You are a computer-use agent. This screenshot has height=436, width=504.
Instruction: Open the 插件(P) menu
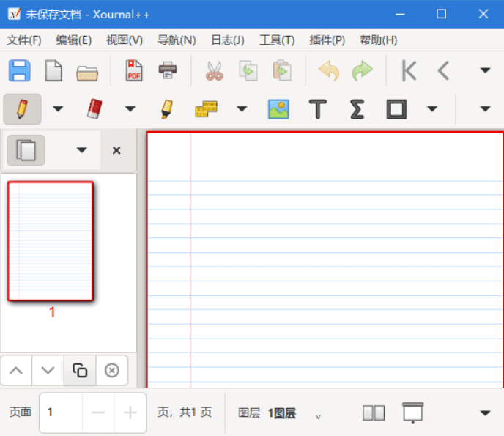pyautogui.click(x=327, y=40)
